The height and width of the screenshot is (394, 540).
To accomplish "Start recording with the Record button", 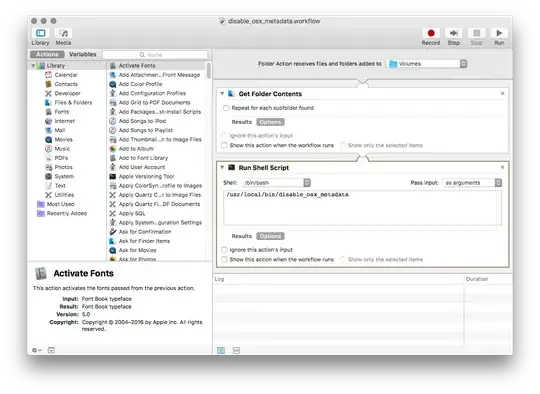I will [431, 33].
